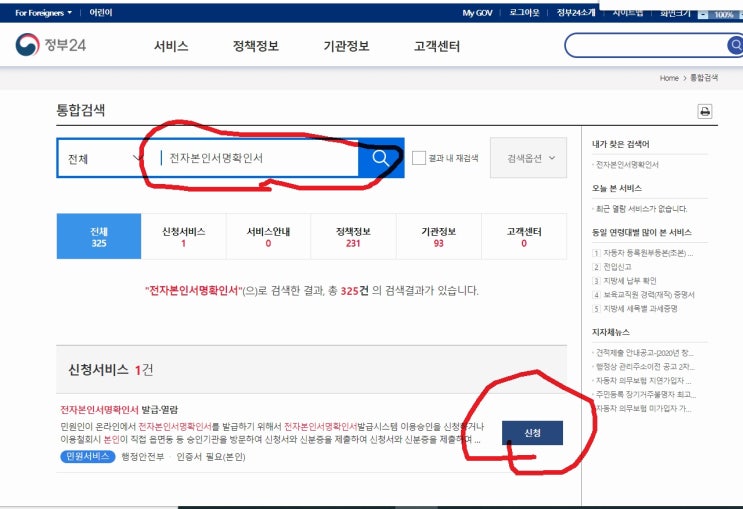The image size is (743, 509).
Task: Select the 정책정보 231 tab
Action: [353, 236]
